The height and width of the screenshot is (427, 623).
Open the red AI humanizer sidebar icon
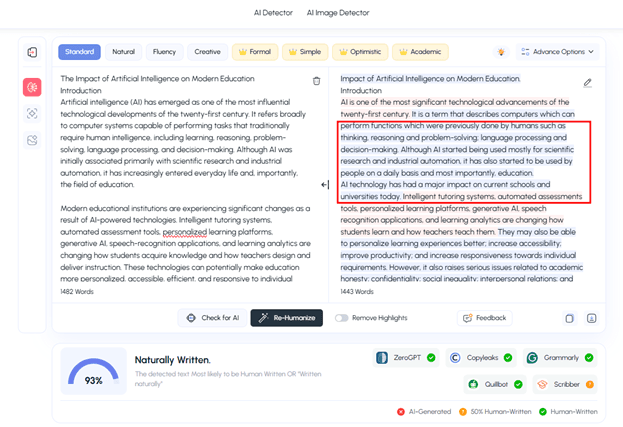[x=32, y=87]
